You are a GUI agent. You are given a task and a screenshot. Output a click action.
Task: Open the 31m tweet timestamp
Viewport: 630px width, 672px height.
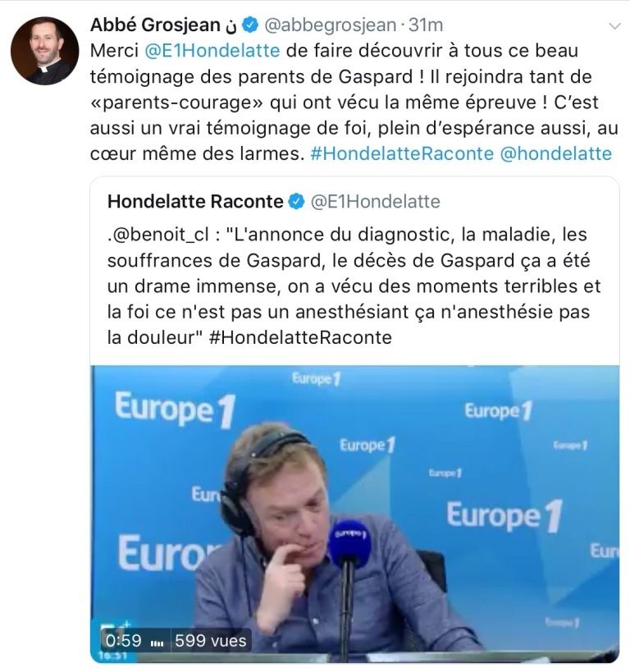coord(426,25)
